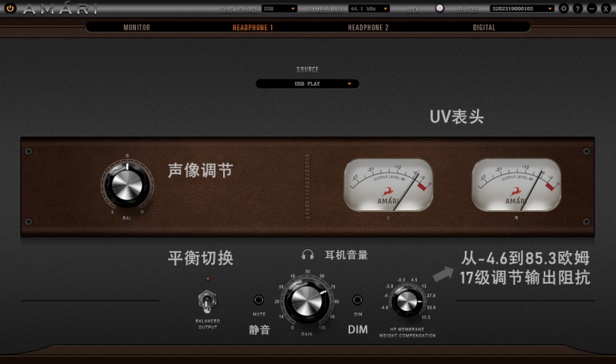Click the AMÁRI logo in the title bar
Viewport: 616px width, 364px height.
pos(59,9)
